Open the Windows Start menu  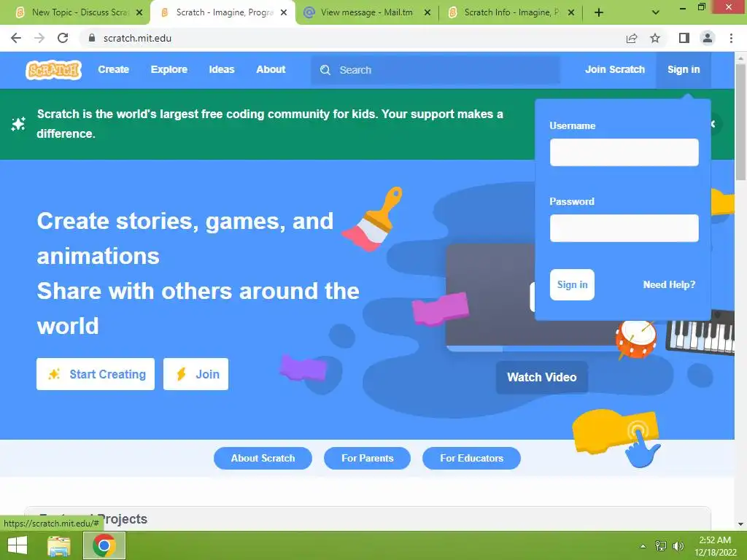point(18,545)
